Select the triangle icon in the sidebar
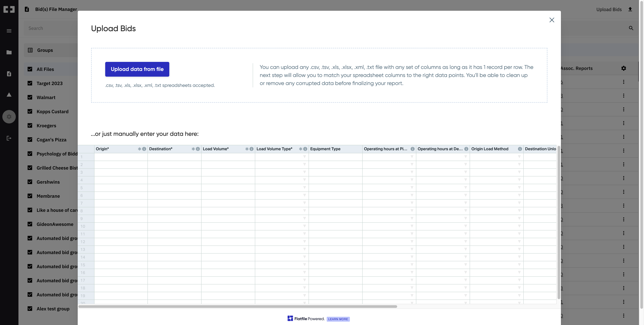The image size is (644, 325). tap(9, 95)
